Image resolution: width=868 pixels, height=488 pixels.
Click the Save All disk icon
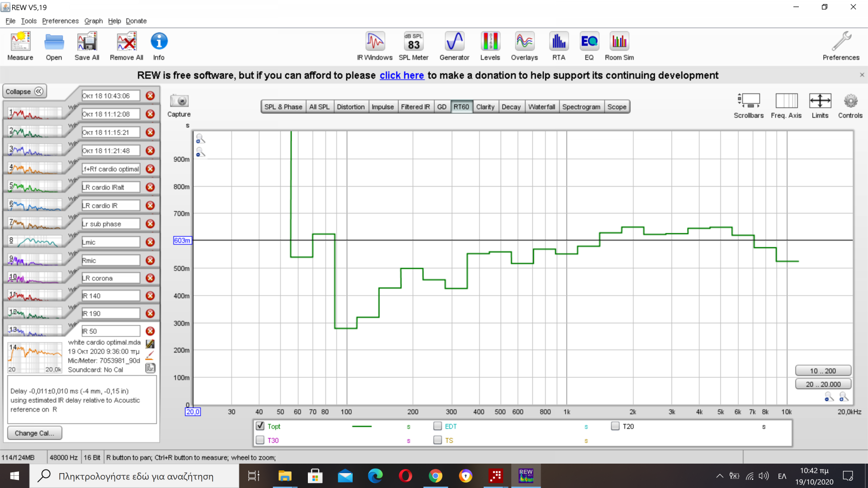(87, 46)
